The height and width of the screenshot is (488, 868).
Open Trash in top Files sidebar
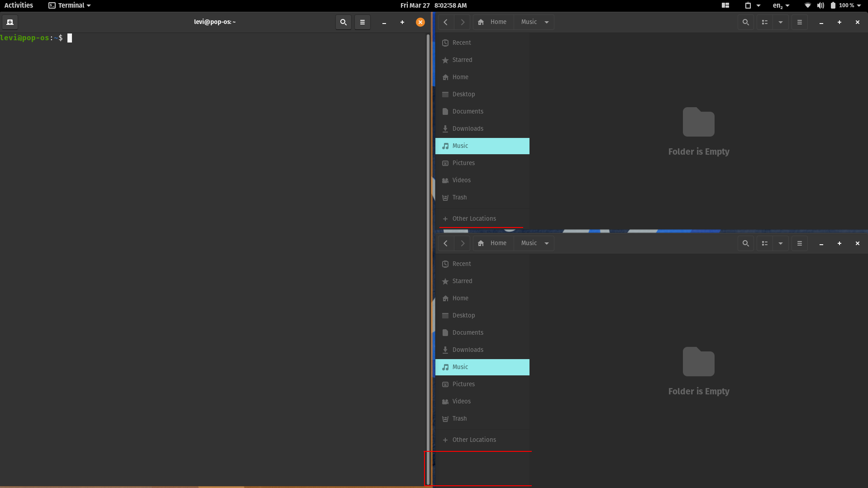[482, 198]
